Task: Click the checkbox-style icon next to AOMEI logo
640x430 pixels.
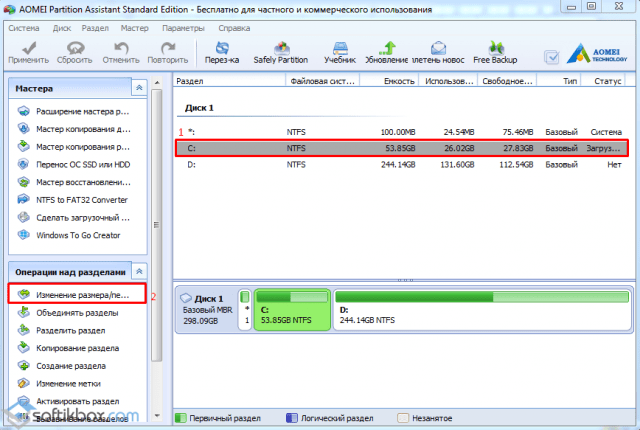Action: point(552,57)
